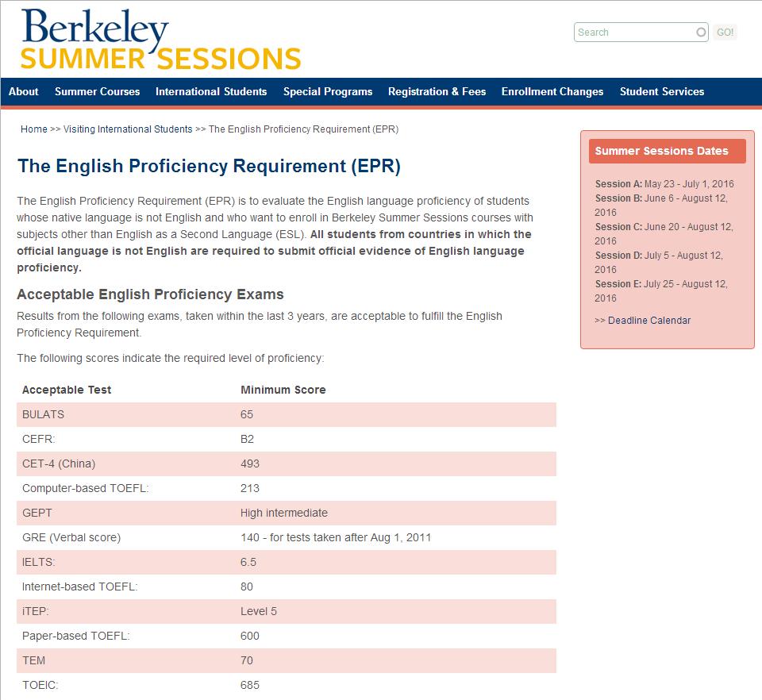Click the GEPT value High intermediate
This screenshot has height=700, width=762.
(x=284, y=513)
